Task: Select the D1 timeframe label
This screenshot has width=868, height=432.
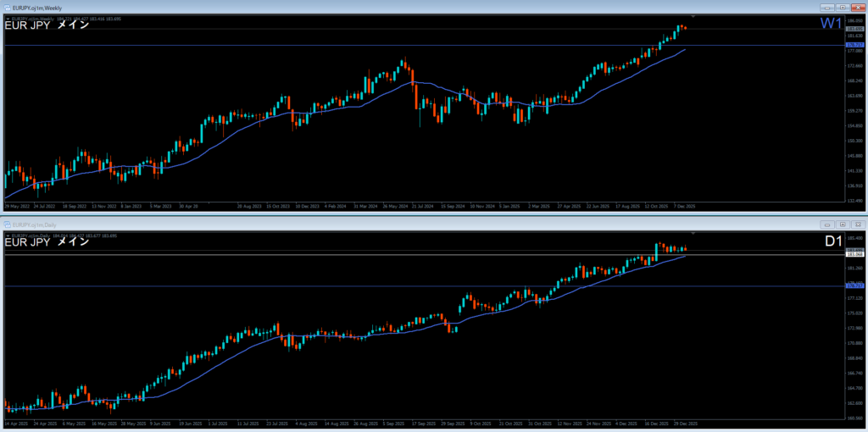Action: click(833, 242)
